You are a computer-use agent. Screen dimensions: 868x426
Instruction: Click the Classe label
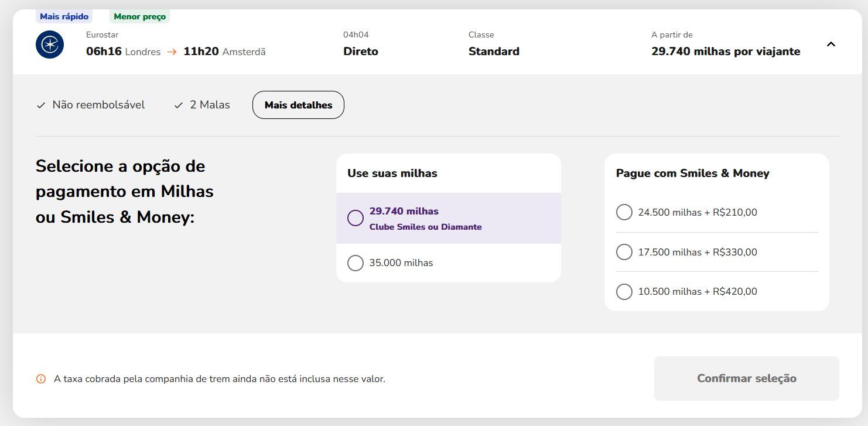click(x=481, y=35)
